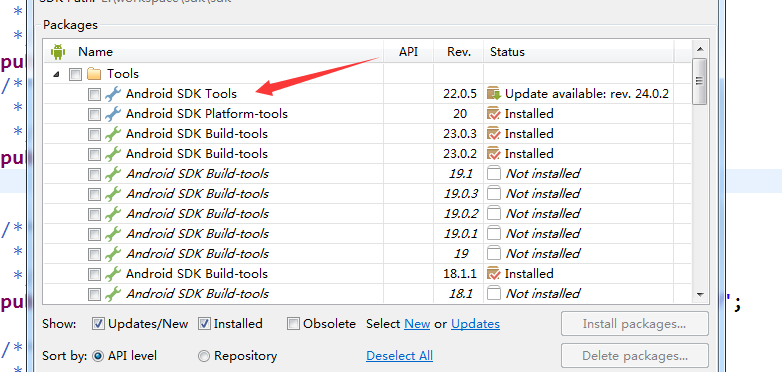Viewport: 782px width, 372px height.
Task: Click the packages list scrollbar thumb
Action: click(x=700, y=81)
